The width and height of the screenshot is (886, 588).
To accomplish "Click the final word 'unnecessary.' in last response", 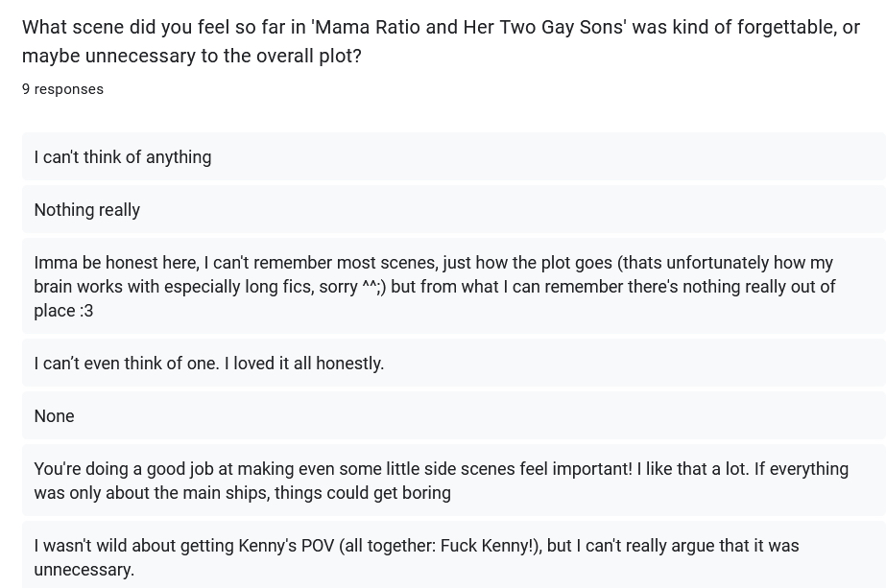I will point(84,570).
